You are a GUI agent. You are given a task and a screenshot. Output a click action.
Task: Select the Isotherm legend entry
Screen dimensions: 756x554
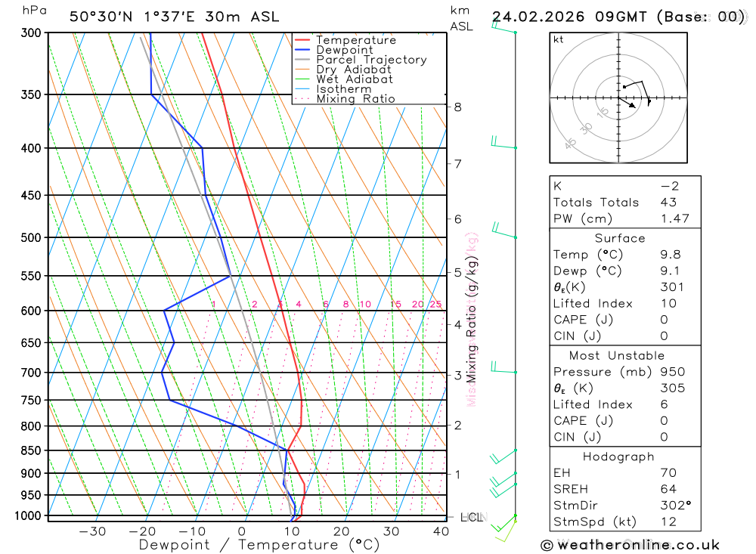coord(333,89)
